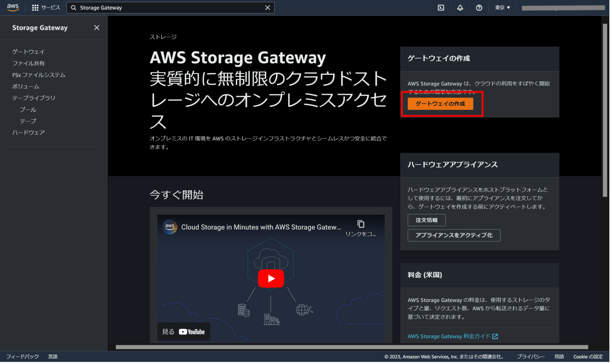Open テープ under tape library
The width and height of the screenshot is (612, 364).
tap(28, 121)
